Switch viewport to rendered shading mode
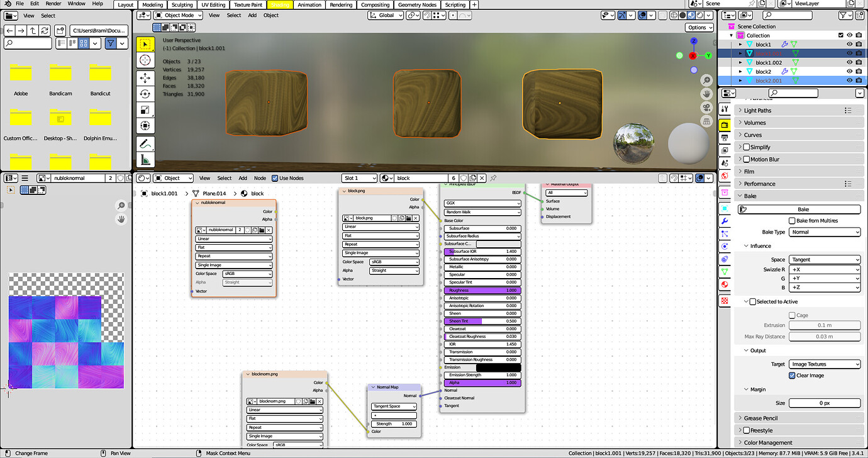868x458 pixels. click(x=699, y=15)
